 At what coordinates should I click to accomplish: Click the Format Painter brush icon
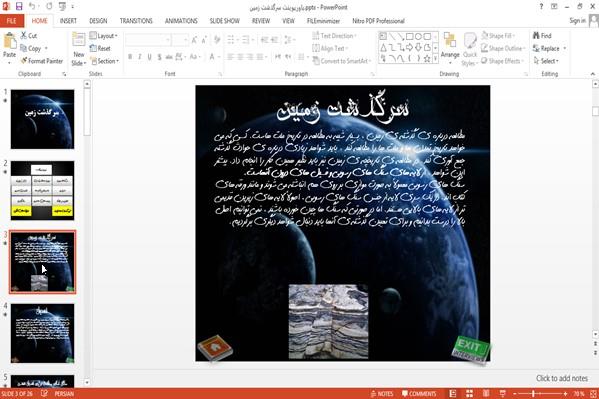pyautogui.click(x=24, y=61)
